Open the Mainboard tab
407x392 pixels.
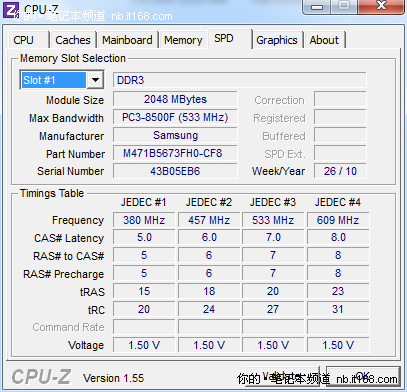click(x=127, y=40)
